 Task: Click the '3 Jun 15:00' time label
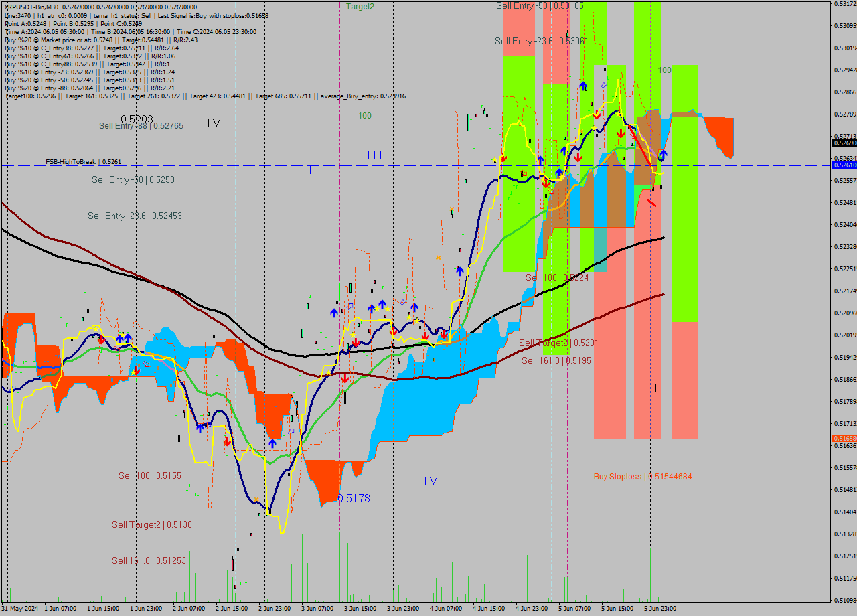pyautogui.click(x=360, y=609)
